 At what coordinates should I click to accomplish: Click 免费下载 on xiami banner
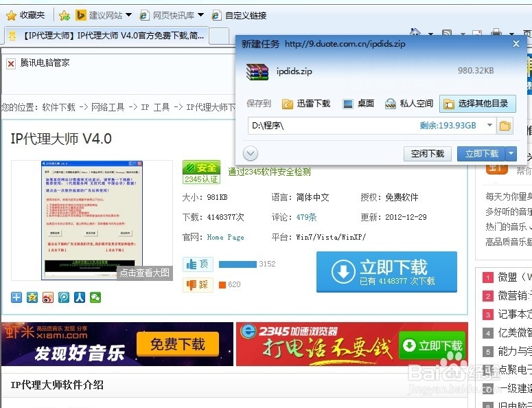click(x=178, y=344)
